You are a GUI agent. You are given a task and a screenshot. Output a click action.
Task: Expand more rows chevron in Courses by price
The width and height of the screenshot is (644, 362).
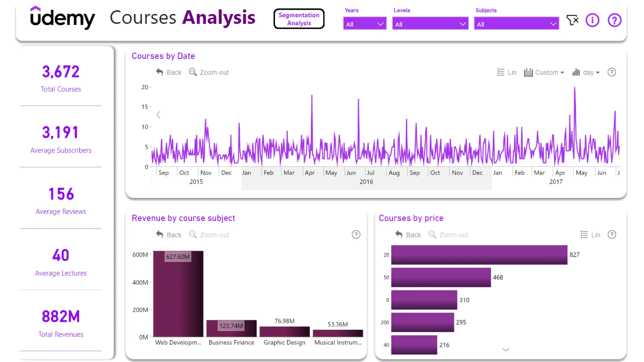pyautogui.click(x=505, y=350)
